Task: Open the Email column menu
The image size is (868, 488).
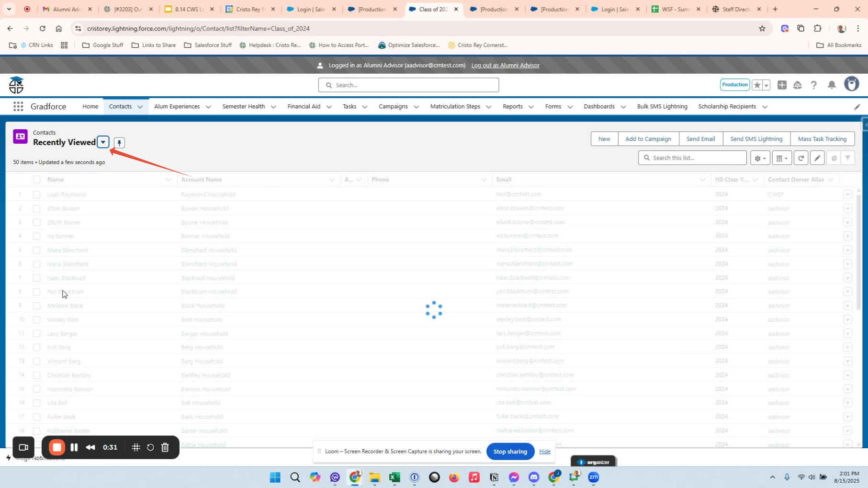Action: pos(702,180)
